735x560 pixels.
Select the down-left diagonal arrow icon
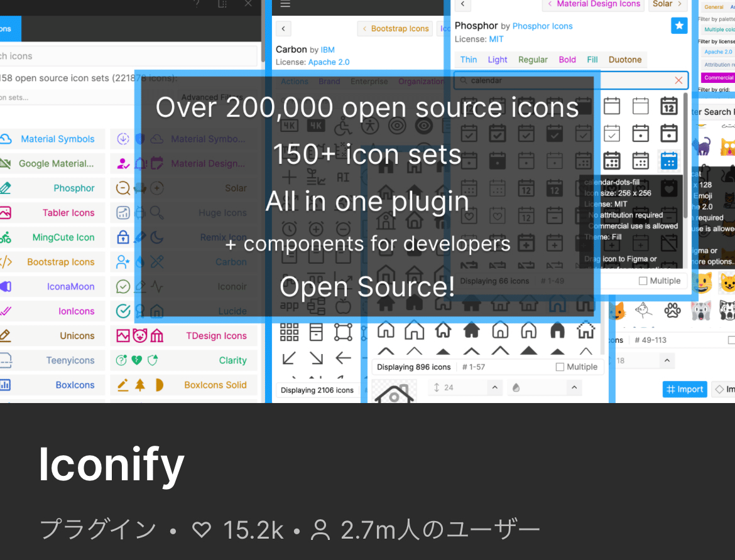pyautogui.click(x=289, y=358)
